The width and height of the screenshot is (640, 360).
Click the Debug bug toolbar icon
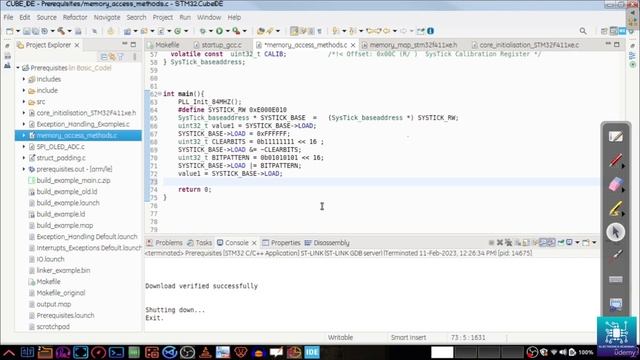pos(202,31)
